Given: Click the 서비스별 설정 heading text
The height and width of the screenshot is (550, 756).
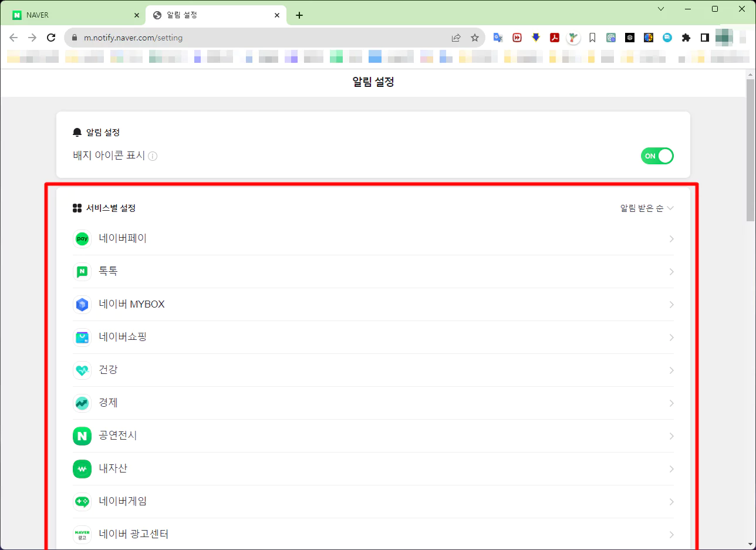Looking at the screenshot, I should point(111,208).
